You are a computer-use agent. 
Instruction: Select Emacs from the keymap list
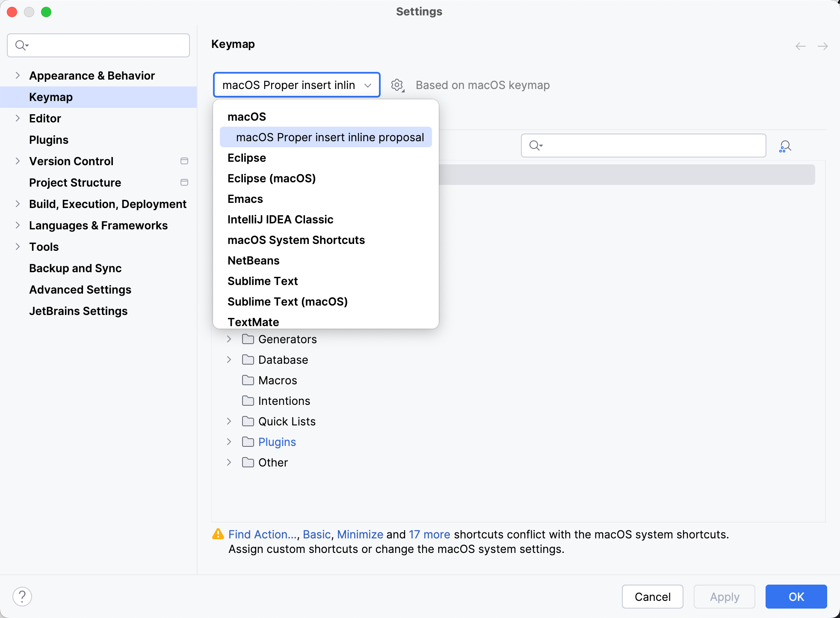pos(245,199)
